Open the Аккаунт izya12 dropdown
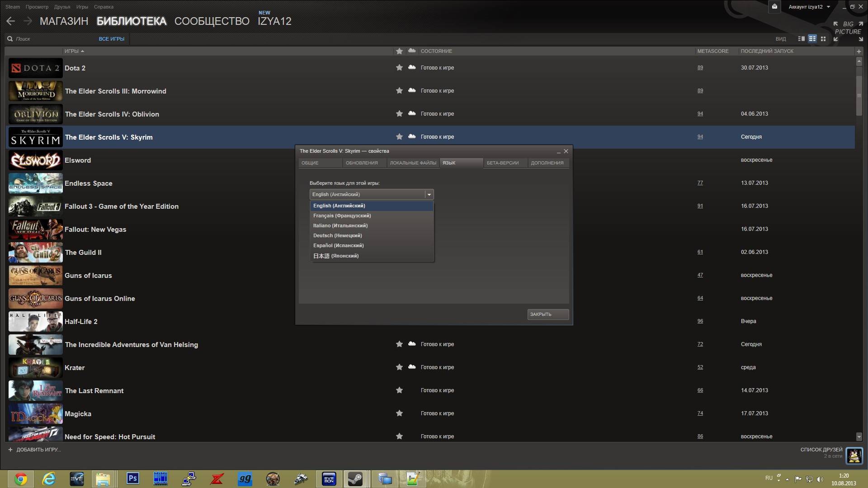 (809, 7)
